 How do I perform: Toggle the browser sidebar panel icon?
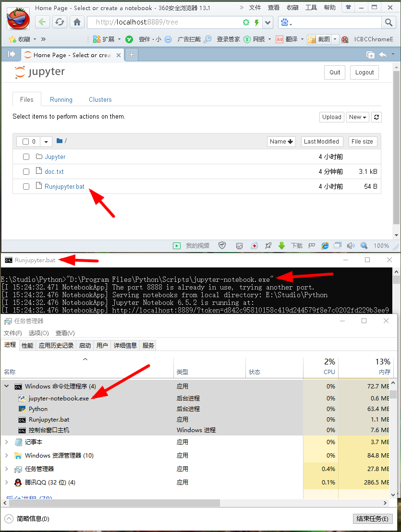(x=12, y=54)
